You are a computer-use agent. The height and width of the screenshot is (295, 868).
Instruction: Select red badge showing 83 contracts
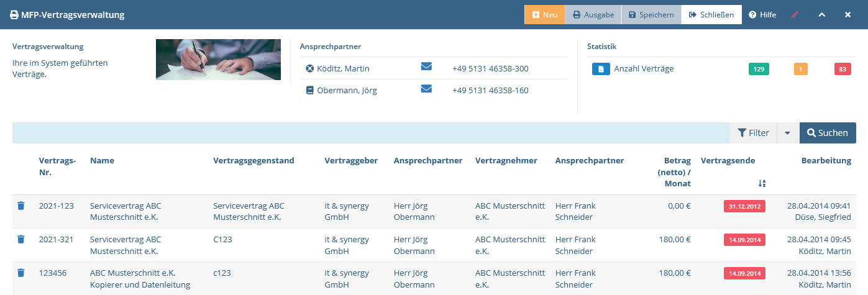843,70
